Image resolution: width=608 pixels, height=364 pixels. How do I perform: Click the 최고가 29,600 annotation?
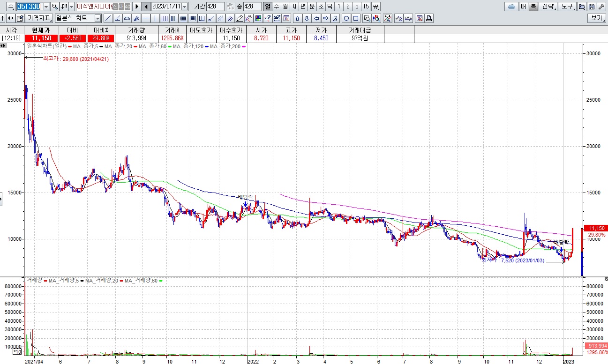75,59
